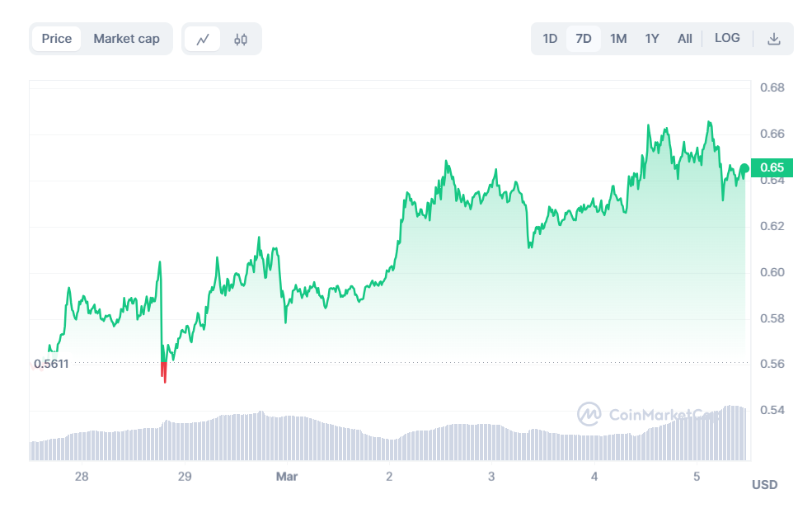Toggle LOG scale on chart

tap(727, 38)
